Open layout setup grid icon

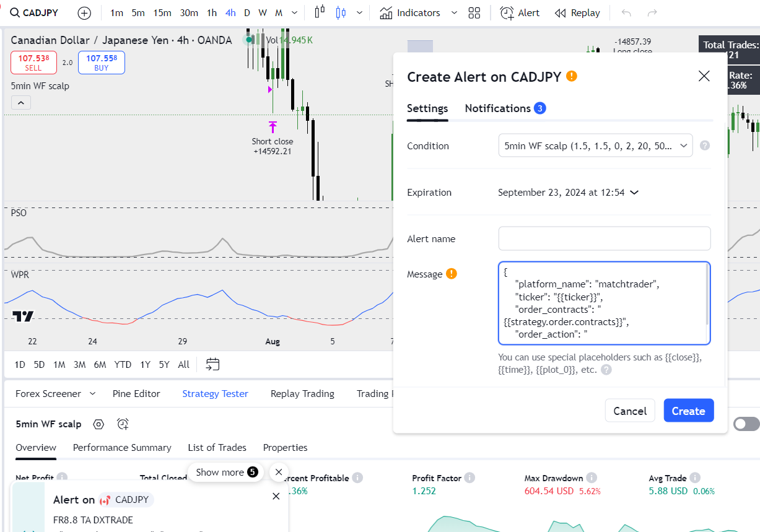474,13
